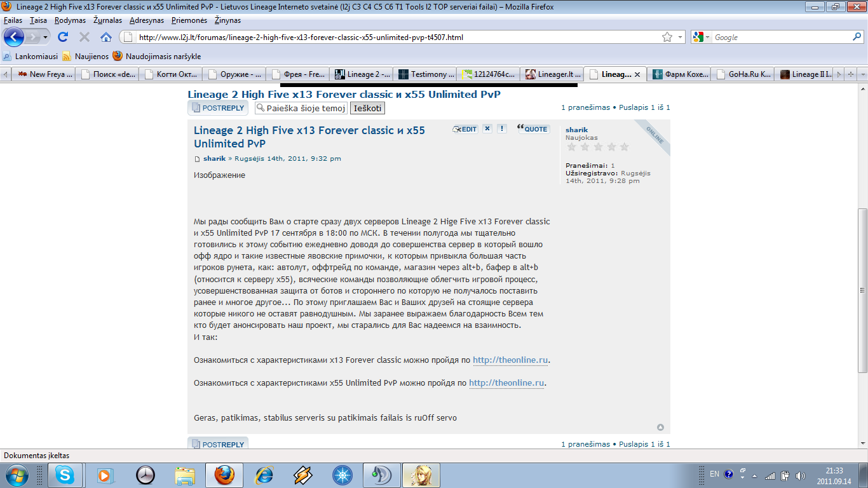Switch to the Фарм Кохе tab
Viewport: 868px width, 488px height.
click(679, 74)
